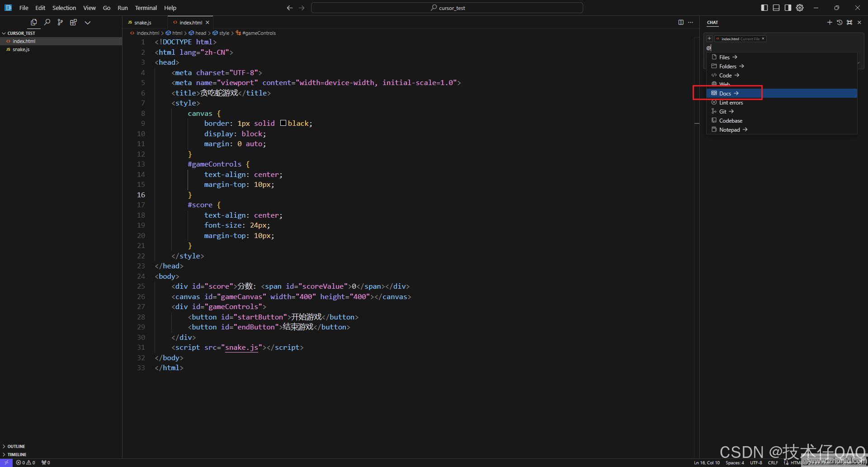Open the Search view icon
This screenshot has width=868, height=467.
[47, 22]
